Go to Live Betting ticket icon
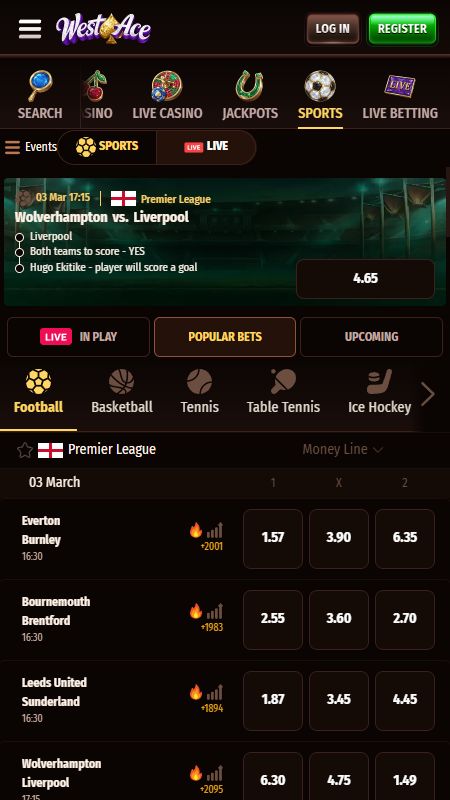This screenshot has width=450, height=800. tap(399, 86)
